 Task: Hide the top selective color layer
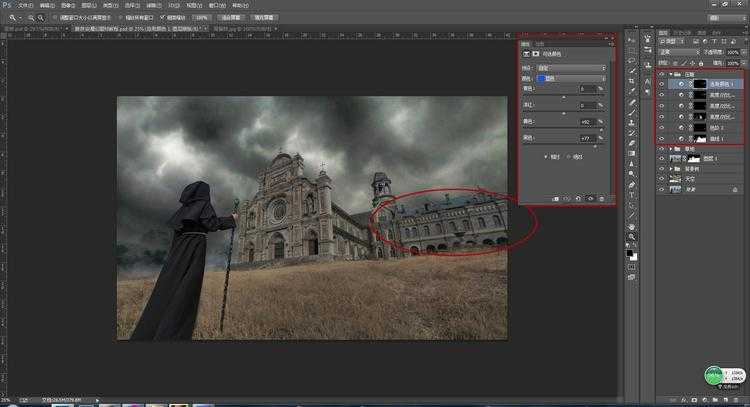point(662,85)
